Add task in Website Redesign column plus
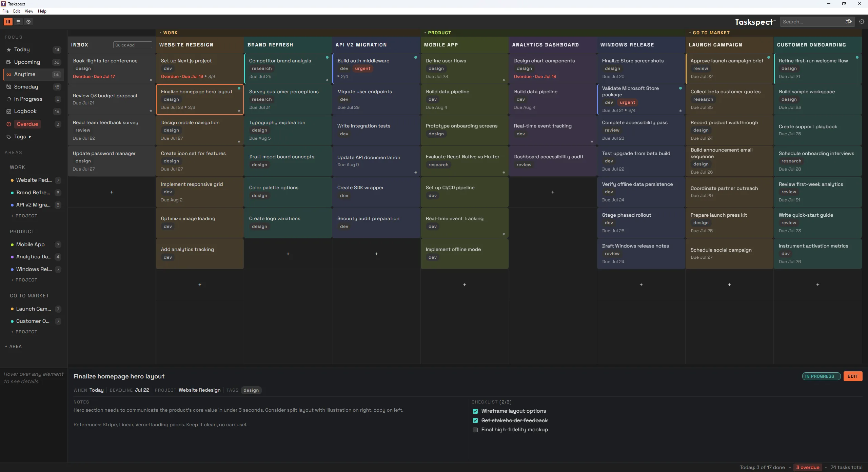The height and width of the screenshot is (472, 868). click(x=200, y=285)
